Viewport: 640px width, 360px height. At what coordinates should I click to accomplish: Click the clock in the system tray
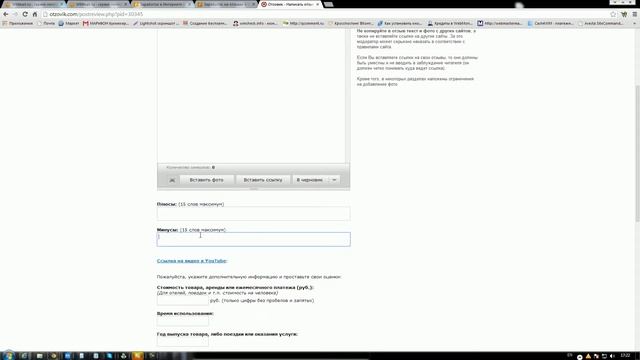point(625,356)
